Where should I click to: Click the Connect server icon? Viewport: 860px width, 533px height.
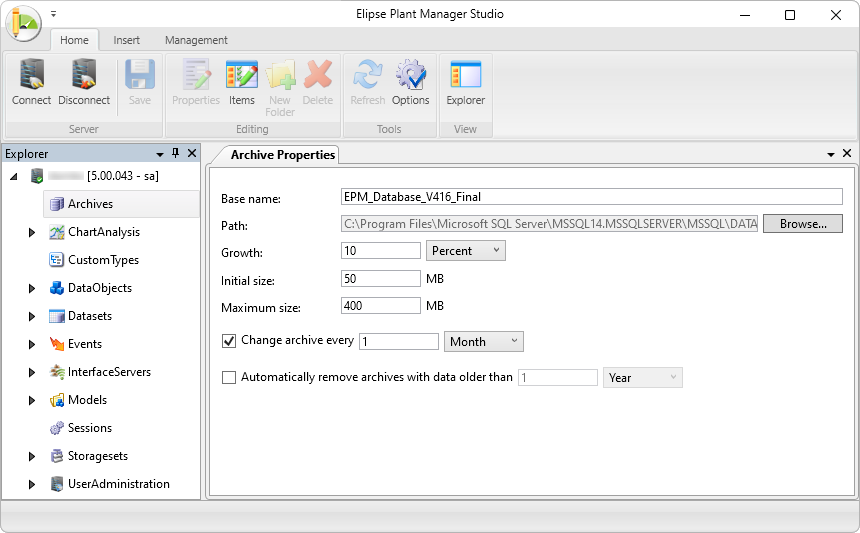click(x=31, y=83)
